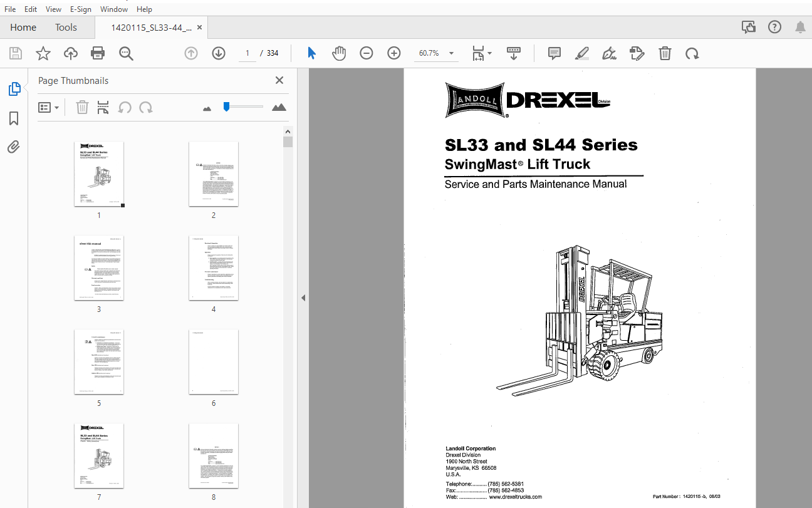Image resolution: width=812 pixels, height=508 pixels.
Task: Select the 1420115_SL33-44 document tab
Action: (x=151, y=28)
